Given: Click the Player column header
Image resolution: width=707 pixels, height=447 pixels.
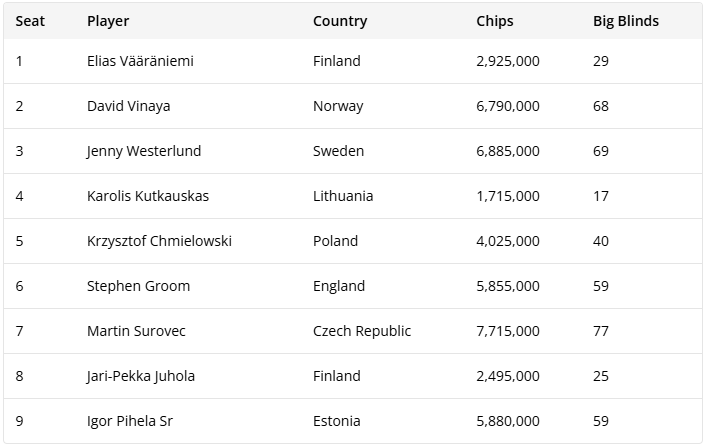Looking at the screenshot, I should tap(108, 21).
